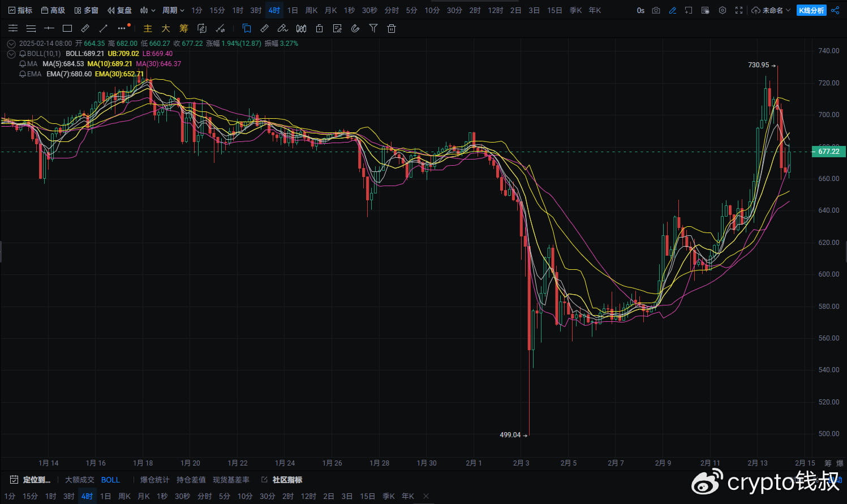Click the share icon at top right

(835, 10)
